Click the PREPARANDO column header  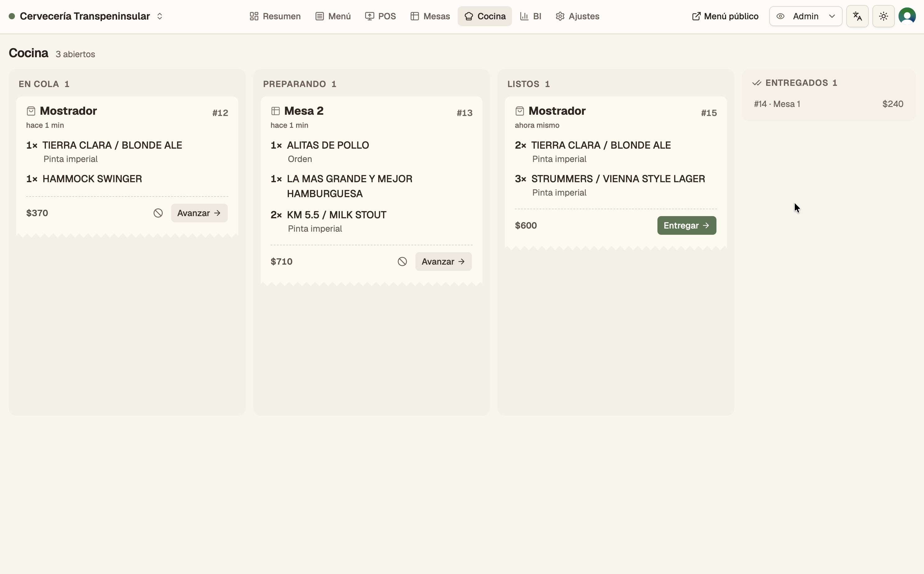[x=300, y=84]
